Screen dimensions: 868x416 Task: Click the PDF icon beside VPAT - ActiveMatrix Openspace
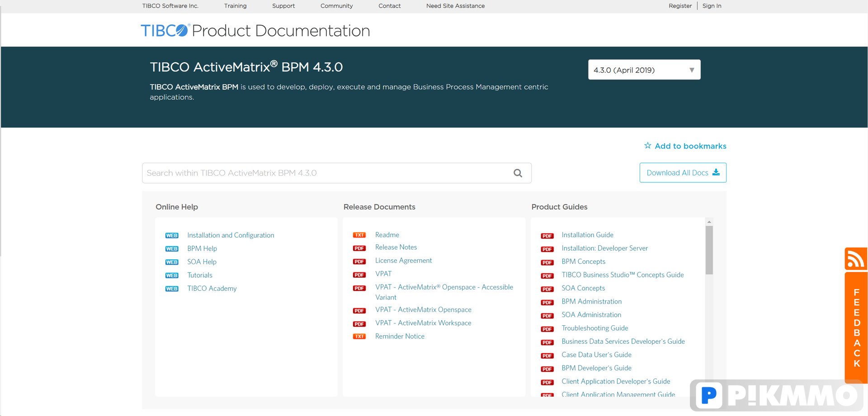(x=359, y=310)
